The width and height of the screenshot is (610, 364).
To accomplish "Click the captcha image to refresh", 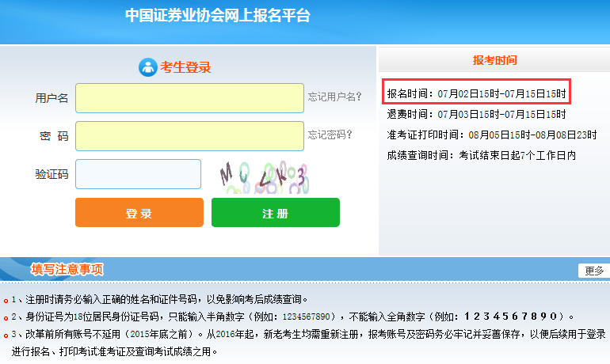I will [264, 177].
